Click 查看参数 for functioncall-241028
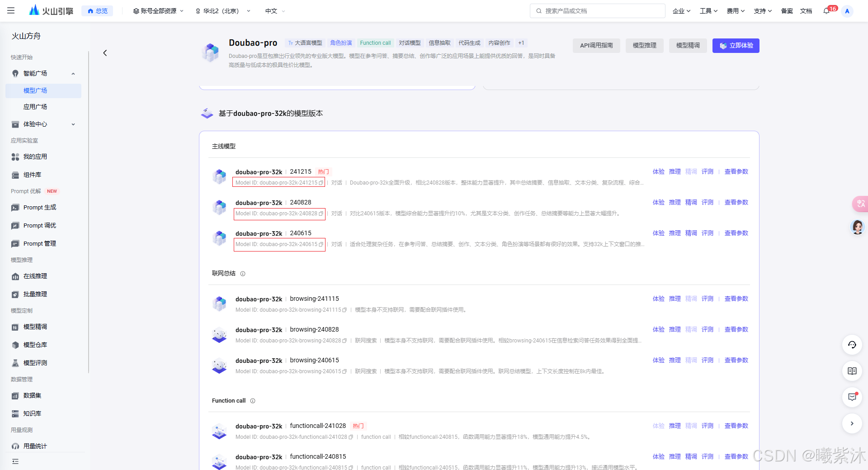The image size is (868, 470). pyautogui.click(x=736, y=426)
